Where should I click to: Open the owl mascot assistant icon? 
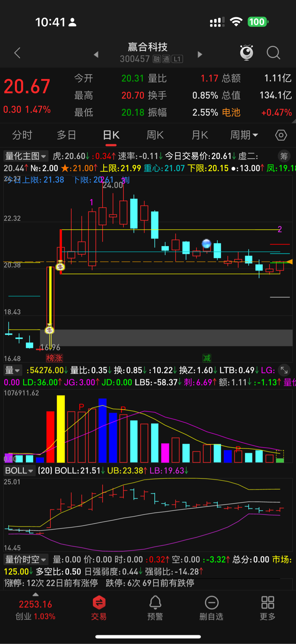[x=247, y=52]
